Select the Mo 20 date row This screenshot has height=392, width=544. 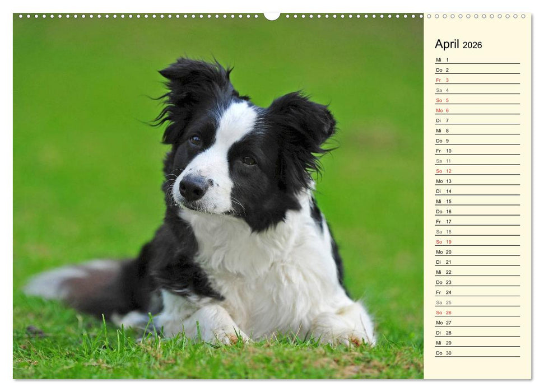point(443,251)
